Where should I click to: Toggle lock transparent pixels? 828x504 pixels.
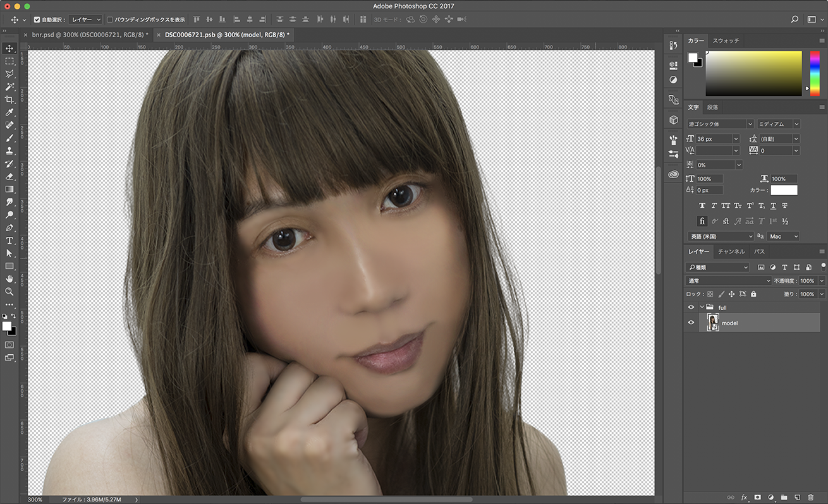(x=710, y=294)
